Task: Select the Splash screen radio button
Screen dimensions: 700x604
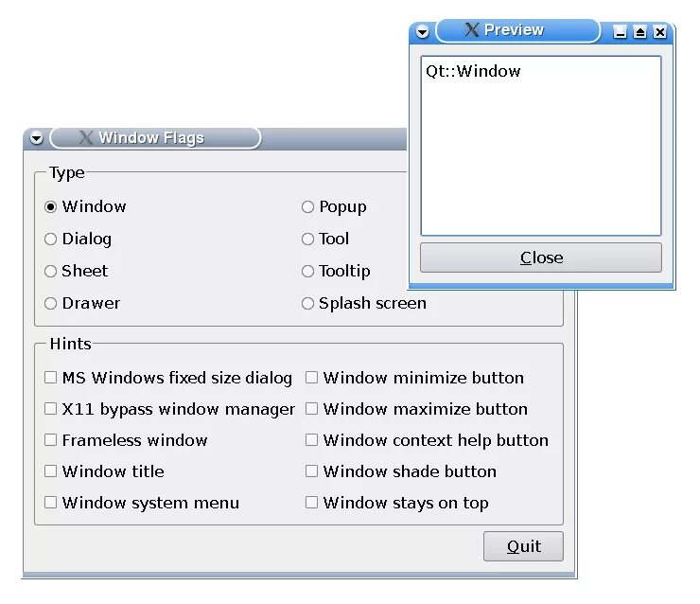Action: [x=307, y=304]
